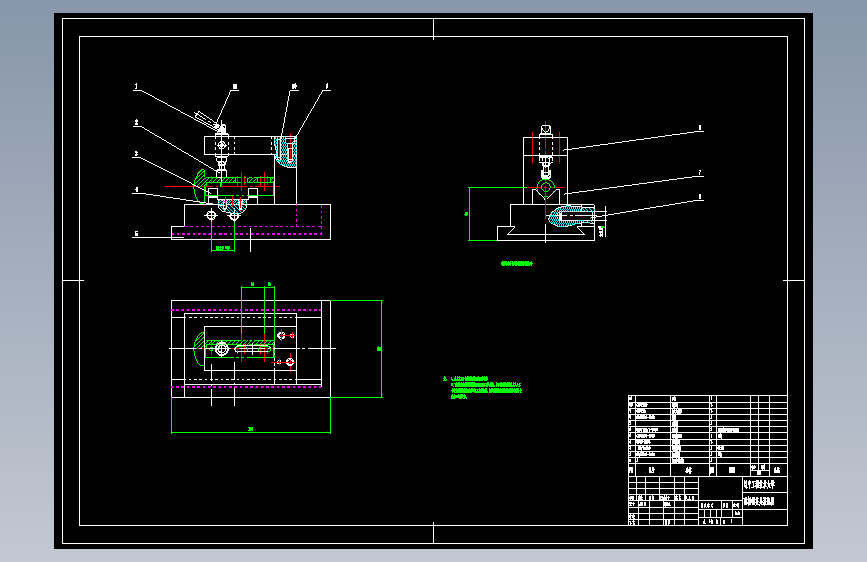Select part balloon number 3 in front view
Viewport: 867px width, 562px height.
(x=136, y=154)
